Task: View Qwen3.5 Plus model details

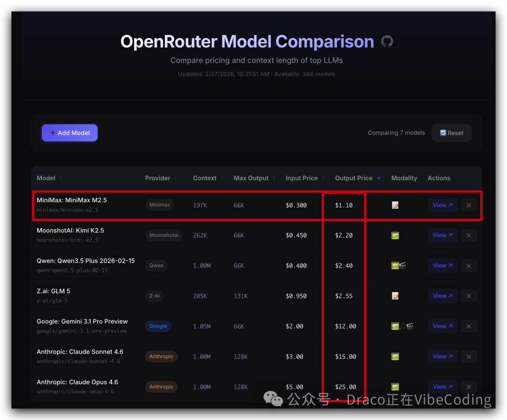Action: [442, 266]
